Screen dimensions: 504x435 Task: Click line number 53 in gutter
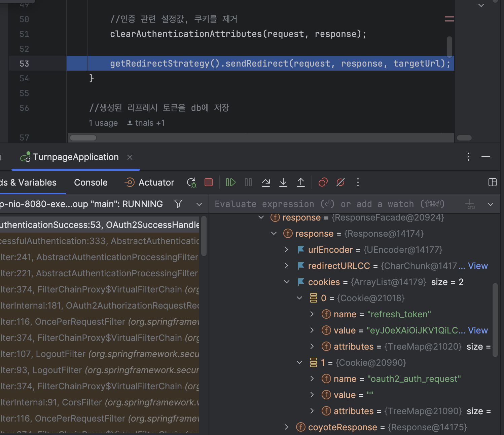click(24, 64)
